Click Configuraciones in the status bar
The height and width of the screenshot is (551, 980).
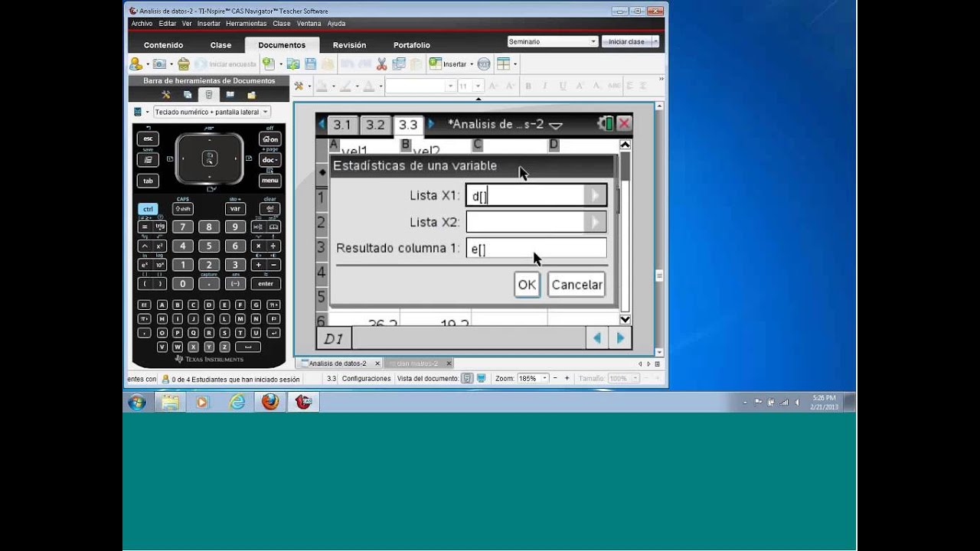(x=366, y=378)
